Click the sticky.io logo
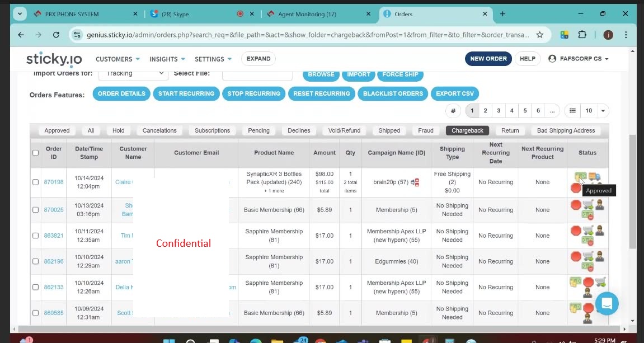 click(x=54, y=59)
